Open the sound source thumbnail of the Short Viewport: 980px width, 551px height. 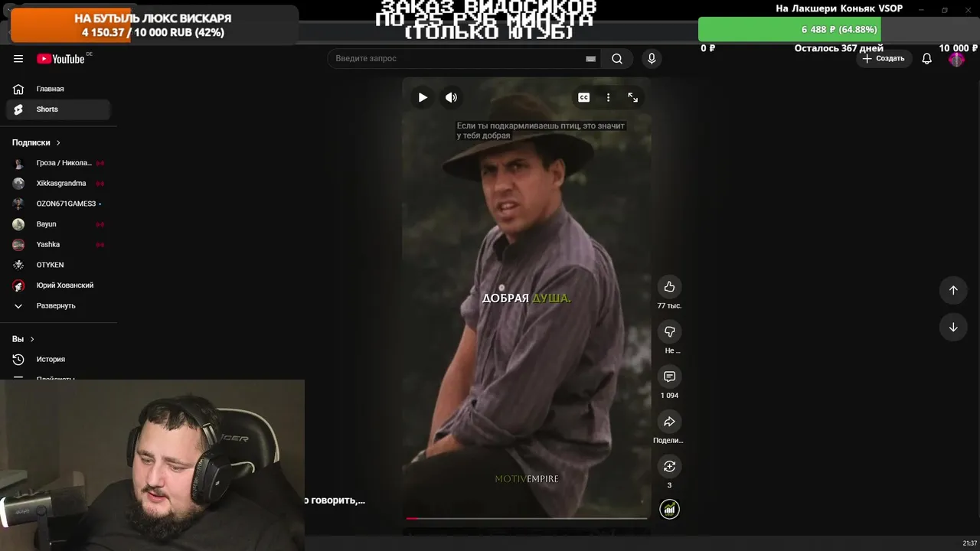669,509
